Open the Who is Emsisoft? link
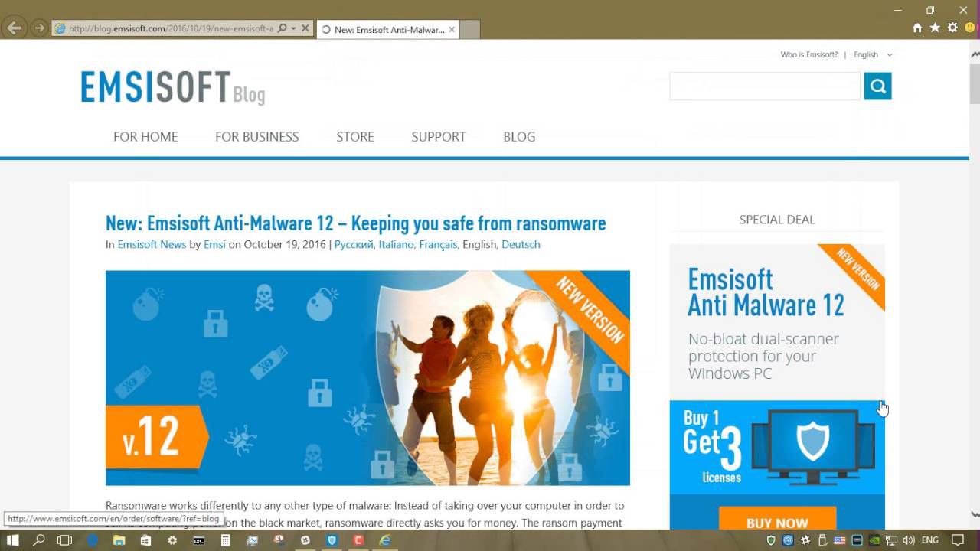This screenshot has height=551, width=980. pyautogui.click(x=808, y=54)
